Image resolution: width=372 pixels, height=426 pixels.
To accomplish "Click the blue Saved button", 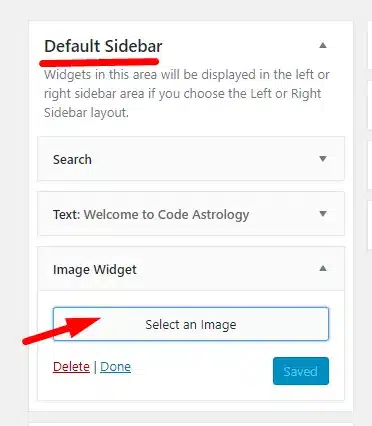I will point(301,371).
